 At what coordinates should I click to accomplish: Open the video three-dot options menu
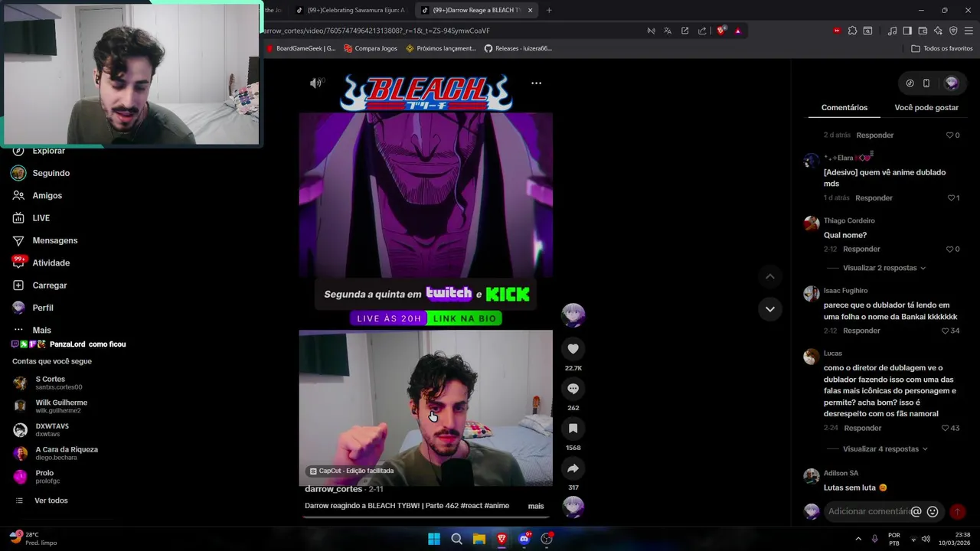536,83
